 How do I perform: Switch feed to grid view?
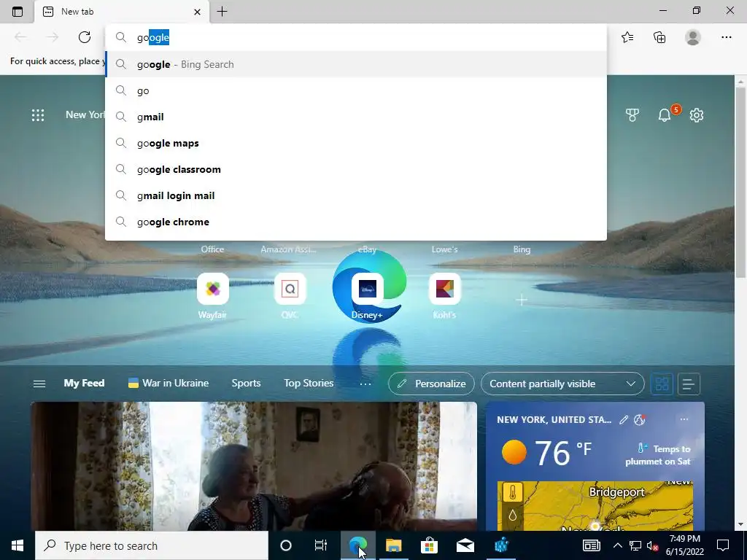(x=662, y=384)
